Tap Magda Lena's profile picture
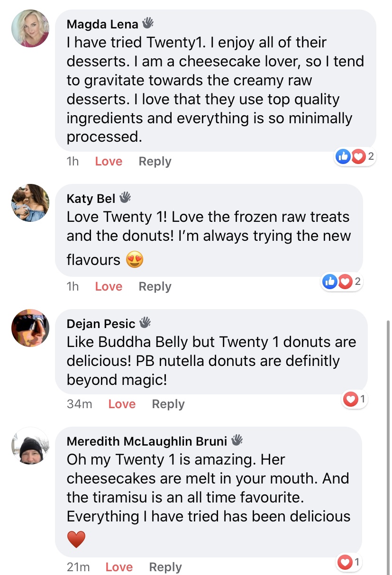The image size is (392, 575). point(30,28)
